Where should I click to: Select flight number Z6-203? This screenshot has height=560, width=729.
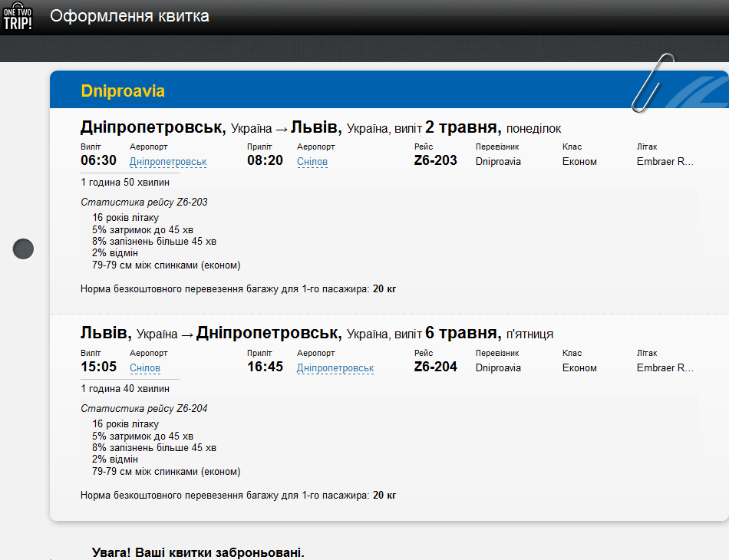(x=435, y=160)
